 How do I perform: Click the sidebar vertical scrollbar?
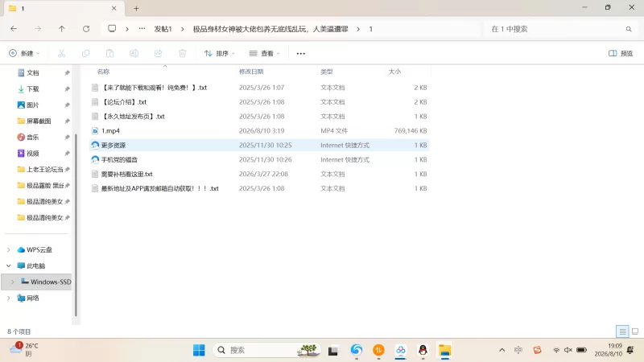[76, 225]
